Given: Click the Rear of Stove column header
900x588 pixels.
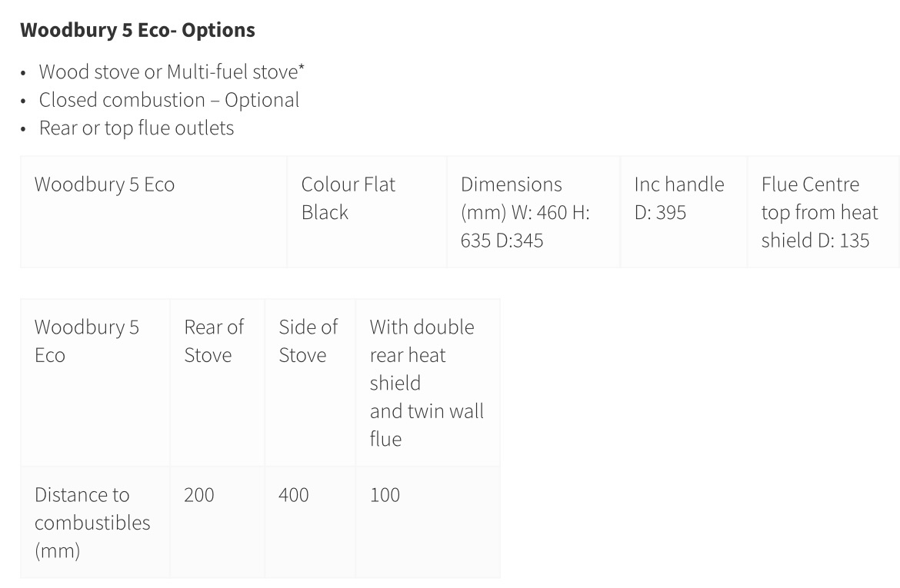Looking at the screenshot, I should click(x=217, y=383).
